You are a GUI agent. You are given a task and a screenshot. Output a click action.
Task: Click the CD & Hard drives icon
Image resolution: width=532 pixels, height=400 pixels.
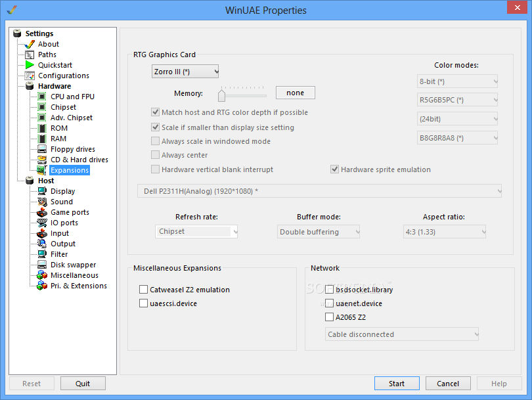point(42,160)
